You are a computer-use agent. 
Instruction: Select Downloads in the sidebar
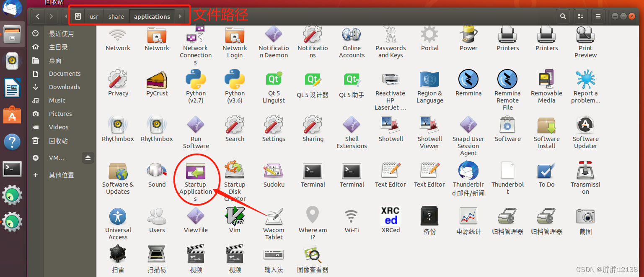[64, 87]
